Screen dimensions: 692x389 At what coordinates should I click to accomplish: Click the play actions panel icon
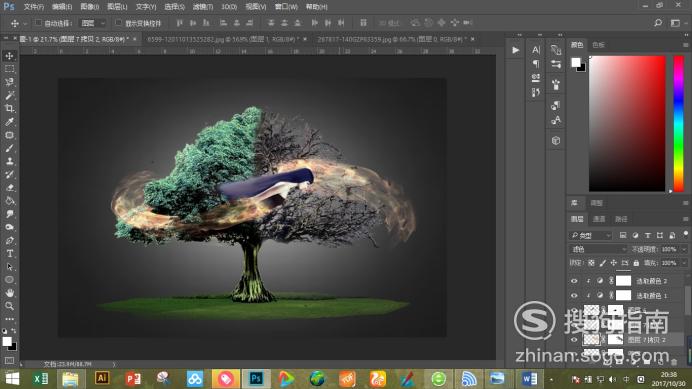[x=515, y=50]
